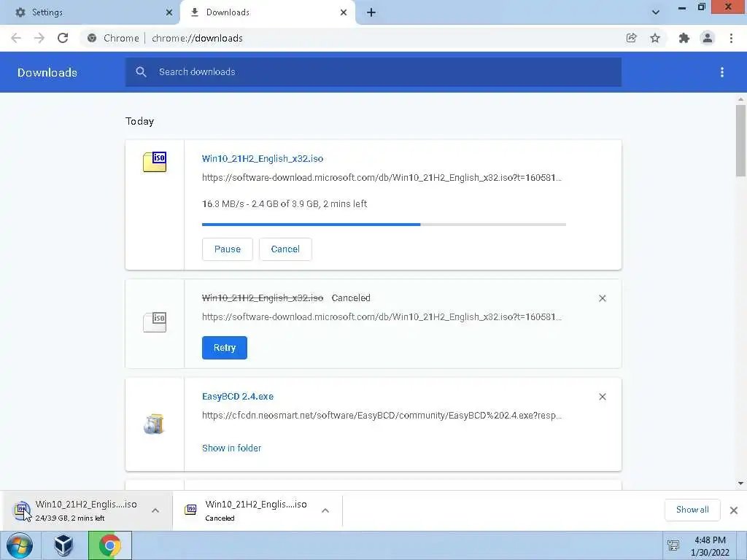Click the magnifier icon in Search downloads
This screenshot has height=560, width=747.
pos(141,72)
